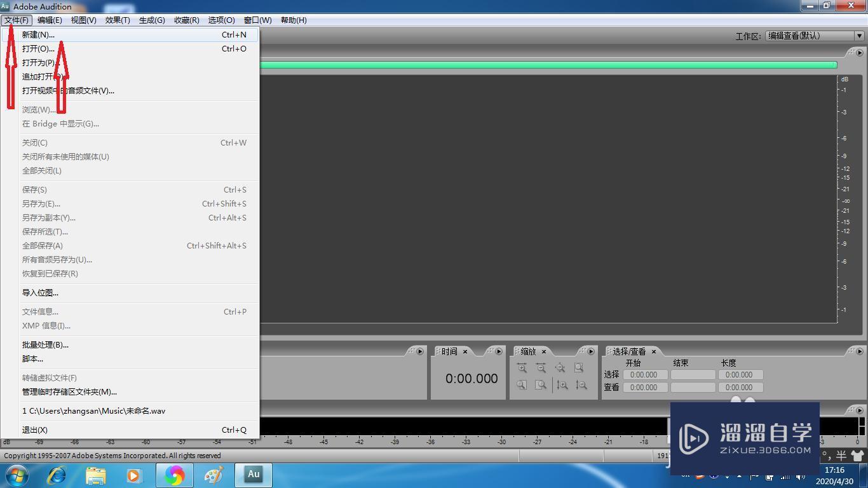This screenshot has height=488, width=868.
Task: Zoom out horizontally in Zoom panel
Action: pyautogui.click(x=541, y=368)
